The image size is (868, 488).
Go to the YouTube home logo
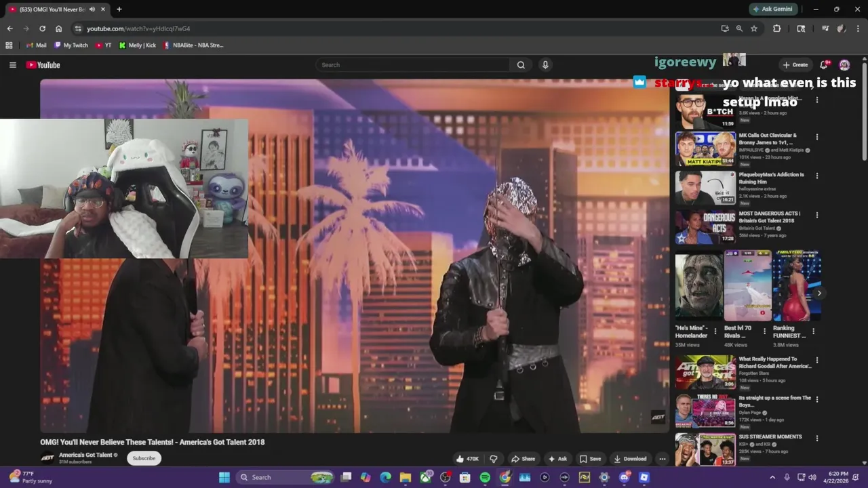43,65
